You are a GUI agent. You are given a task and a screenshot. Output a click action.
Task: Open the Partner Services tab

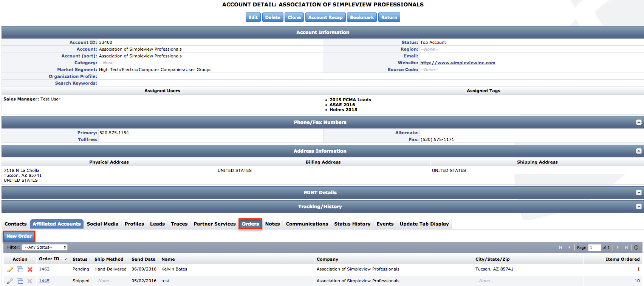(x=215, y=224)
